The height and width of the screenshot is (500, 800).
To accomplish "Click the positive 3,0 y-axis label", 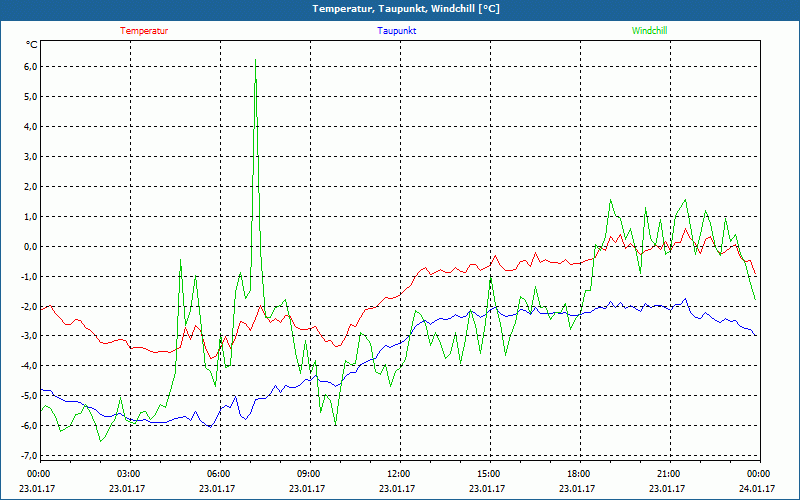I will (x=29, y=157).
